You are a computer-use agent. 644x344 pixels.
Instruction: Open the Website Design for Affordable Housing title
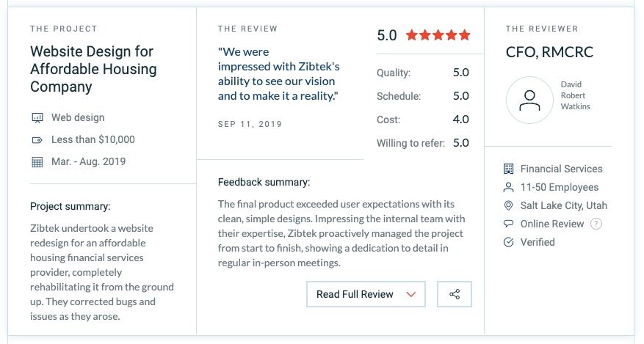tap(94, 69)
